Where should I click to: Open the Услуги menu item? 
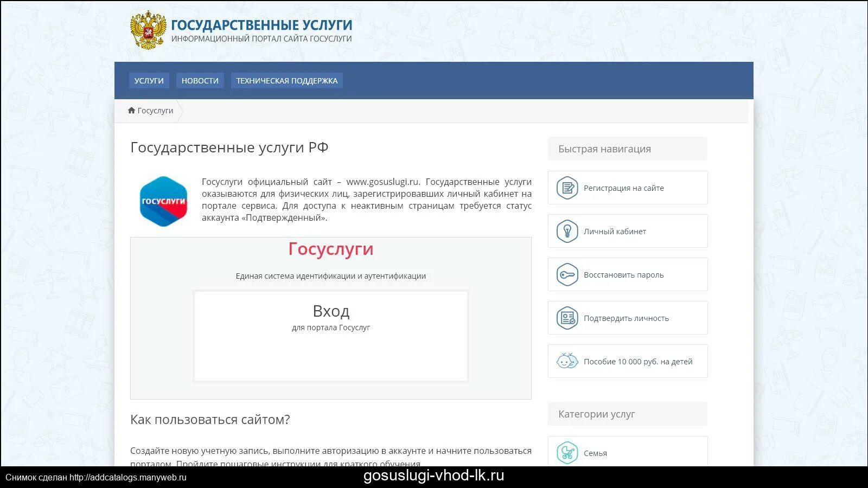149,81
